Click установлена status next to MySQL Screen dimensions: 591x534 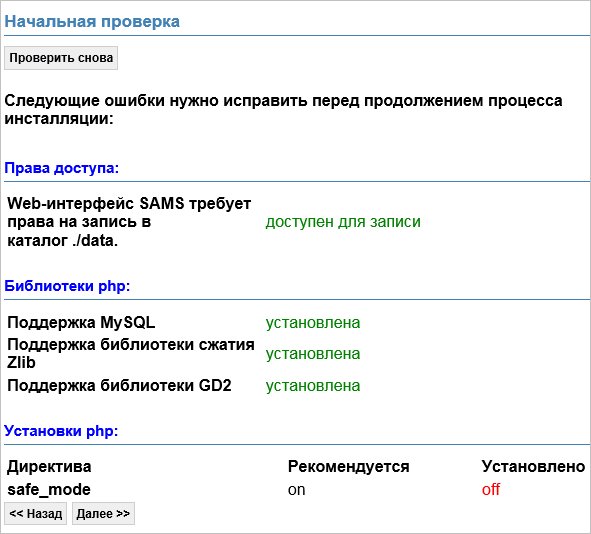tap(313, 323)
